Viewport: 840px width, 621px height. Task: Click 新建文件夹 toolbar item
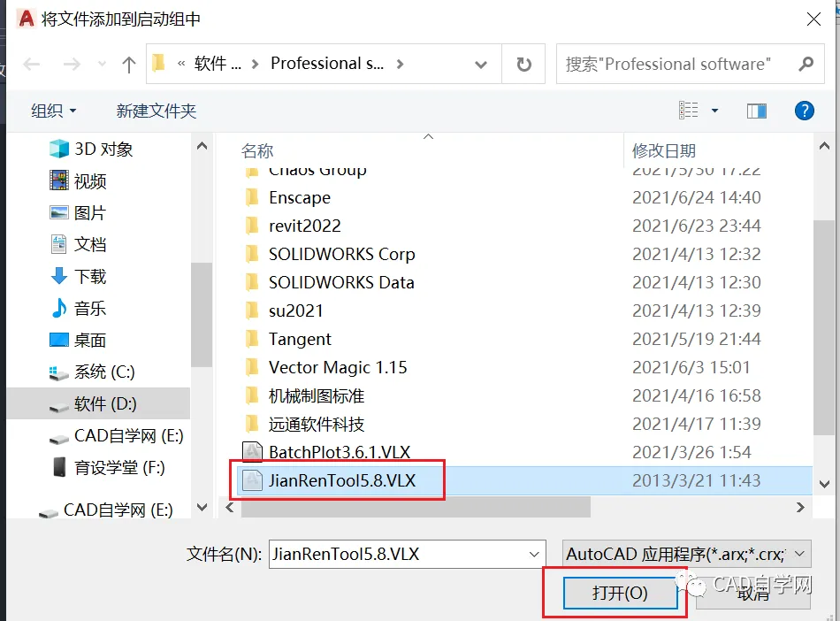click(x=157, y=111)
